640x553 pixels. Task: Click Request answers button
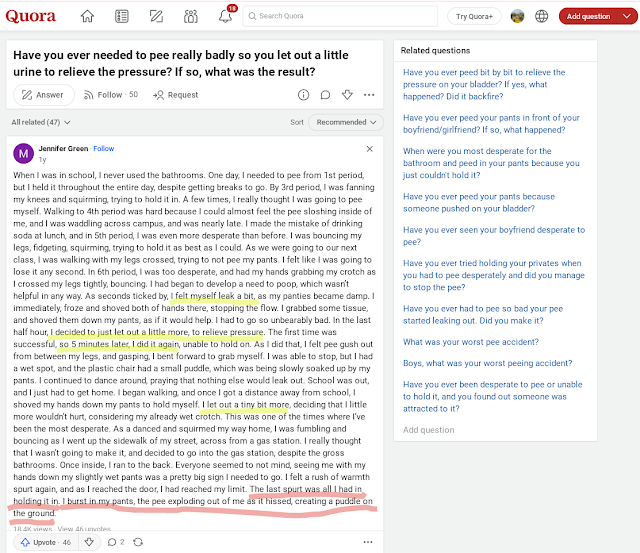176,95
